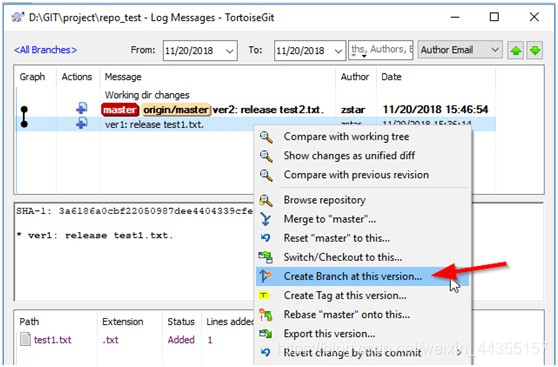Click the date 11/20/2018 15:46:54
Image resolution: width=558 pixels, height=367 pixels.
click(x=435, y=110)
